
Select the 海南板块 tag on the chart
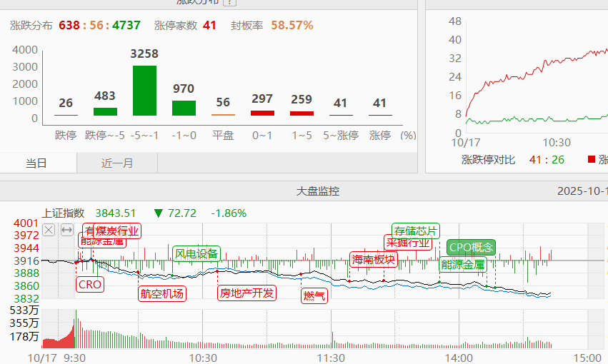(373, 259)
